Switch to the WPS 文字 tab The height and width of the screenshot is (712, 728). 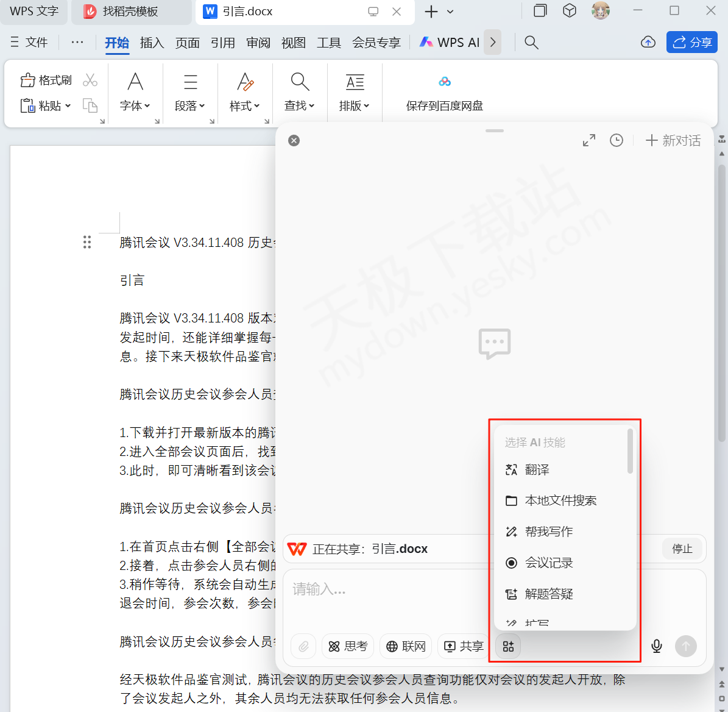pyautogui.click(x=34, y=11)
